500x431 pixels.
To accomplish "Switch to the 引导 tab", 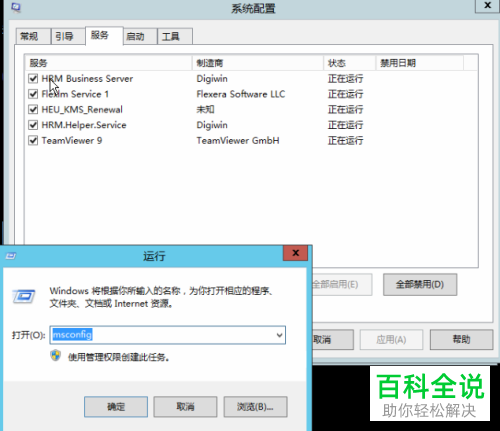I will [68, 36].
